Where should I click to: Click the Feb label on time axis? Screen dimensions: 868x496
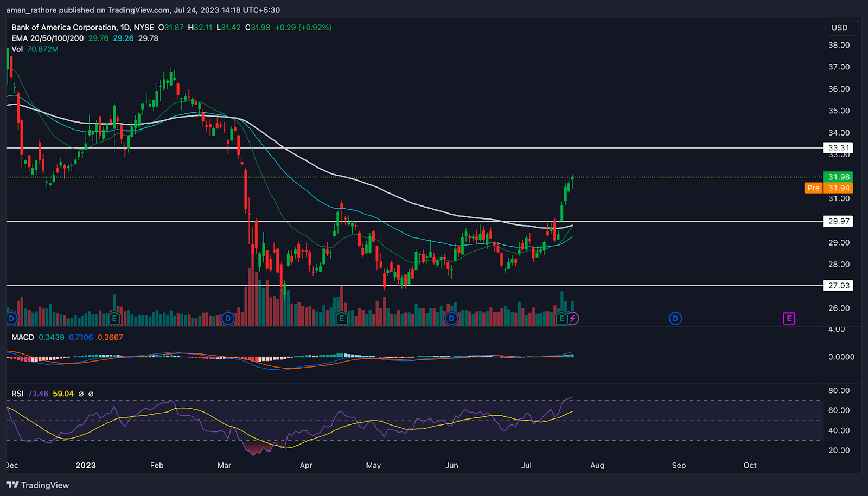[157, 465]
